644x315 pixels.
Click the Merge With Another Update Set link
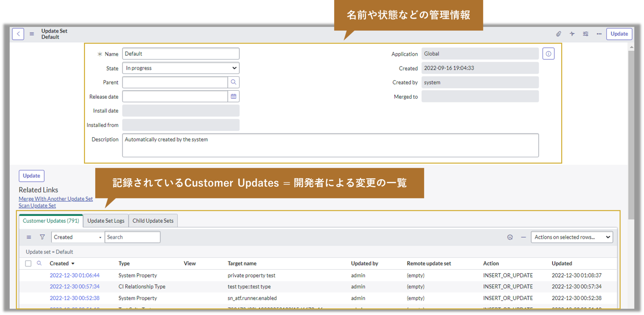click(56, 199)
